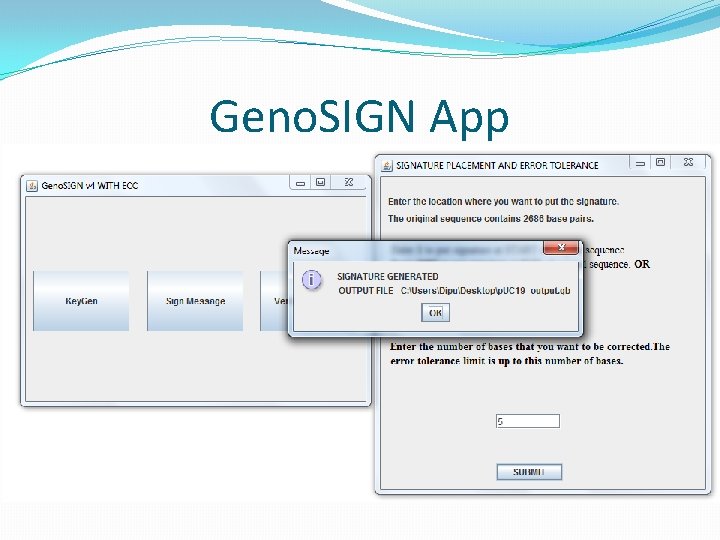Viewport: 720px width, 540px height.
Task: Click 'Enter the number of bases' instruction text
Action: point(530,354)
